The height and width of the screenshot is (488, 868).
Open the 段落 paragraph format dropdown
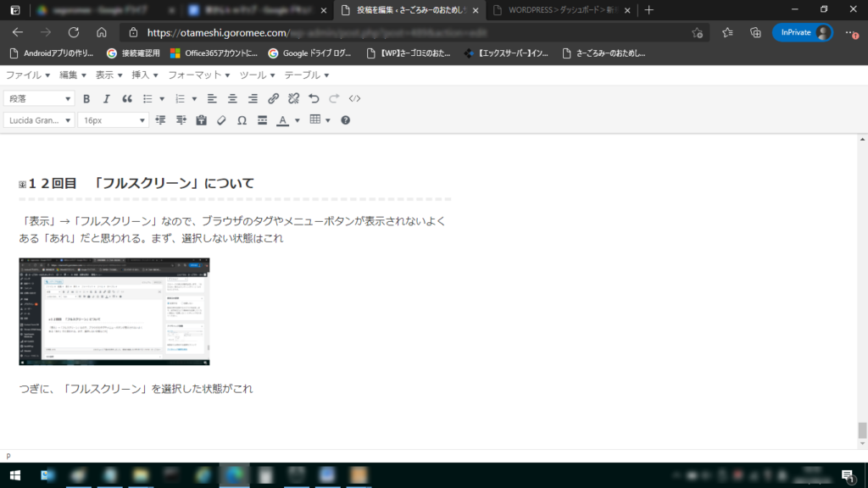click(x=39, y=98)
